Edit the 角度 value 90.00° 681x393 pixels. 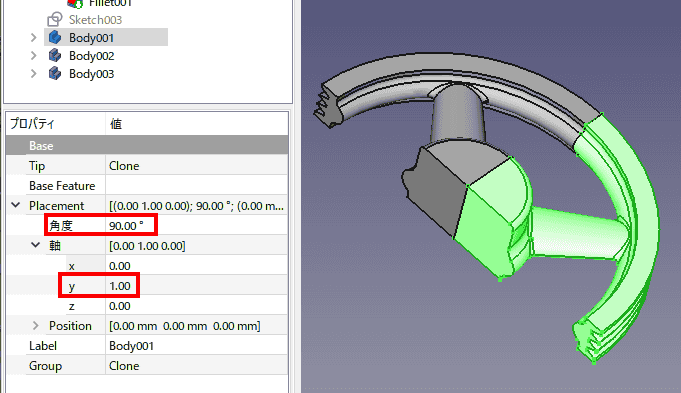[x=197, y=226]
